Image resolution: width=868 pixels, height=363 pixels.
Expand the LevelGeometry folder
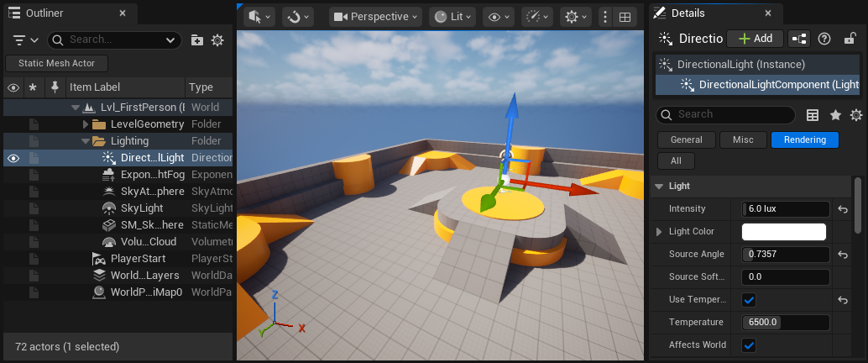coord(86,124)
